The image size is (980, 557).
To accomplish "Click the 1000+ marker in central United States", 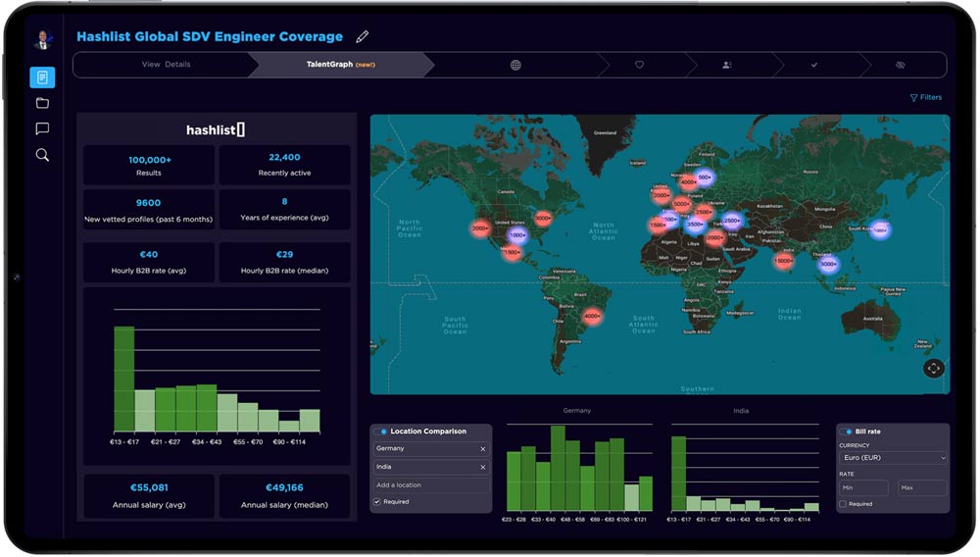I will pyautogui.click(x=516, y=235).
